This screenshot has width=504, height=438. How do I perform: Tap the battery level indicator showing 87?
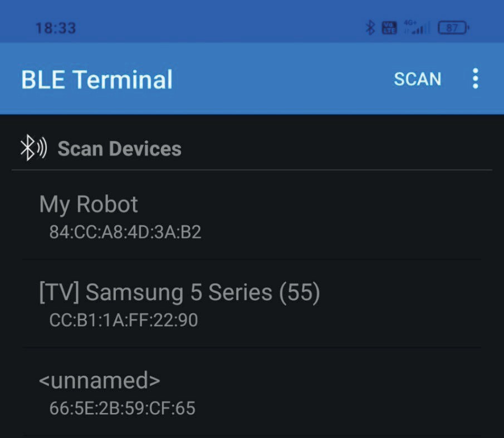(x=453, y=27)
